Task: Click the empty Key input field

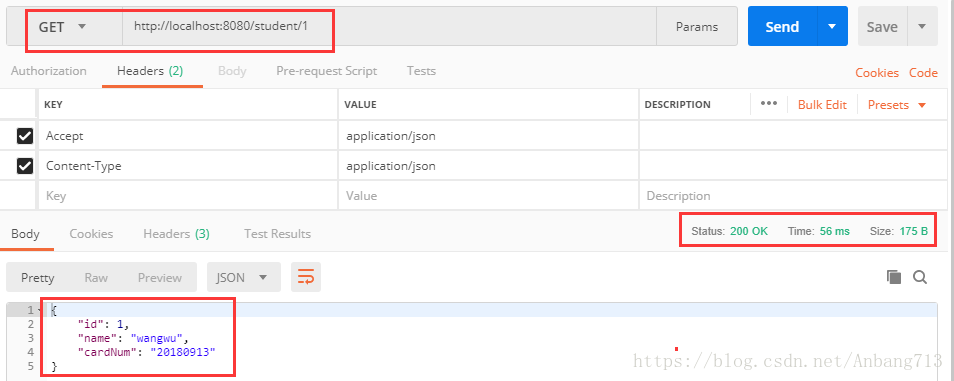Action: click(x=188, y=196)
